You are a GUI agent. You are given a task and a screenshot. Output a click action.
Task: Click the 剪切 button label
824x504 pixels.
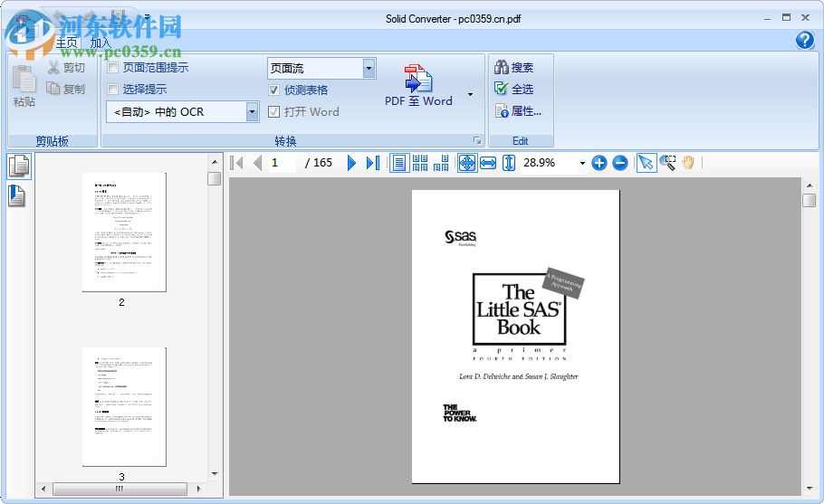(73, 67)
